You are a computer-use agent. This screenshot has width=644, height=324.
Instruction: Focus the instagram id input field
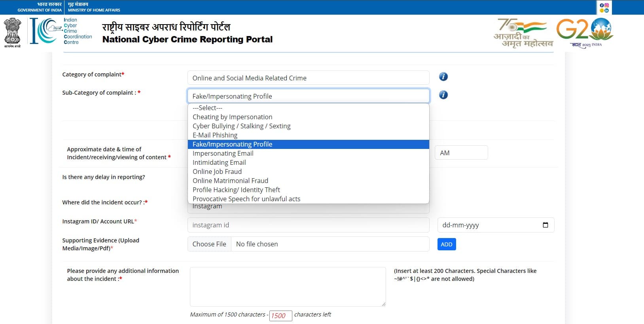(308, 225)
